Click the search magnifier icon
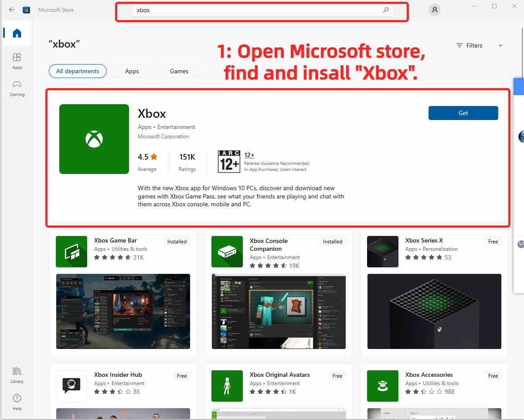 [x=385, y=10]
